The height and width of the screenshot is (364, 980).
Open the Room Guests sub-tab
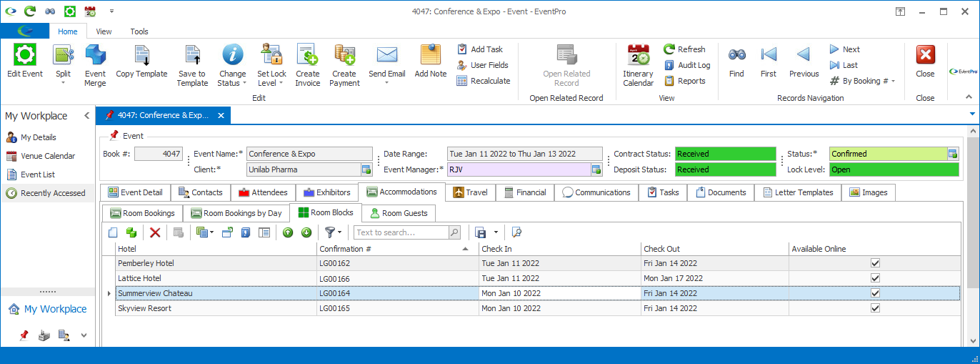(399, 213)
